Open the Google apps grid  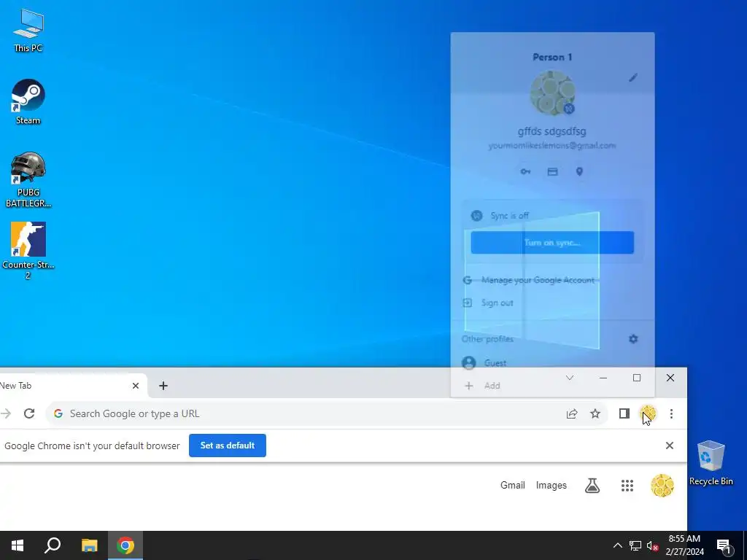[x=627, y=485]
